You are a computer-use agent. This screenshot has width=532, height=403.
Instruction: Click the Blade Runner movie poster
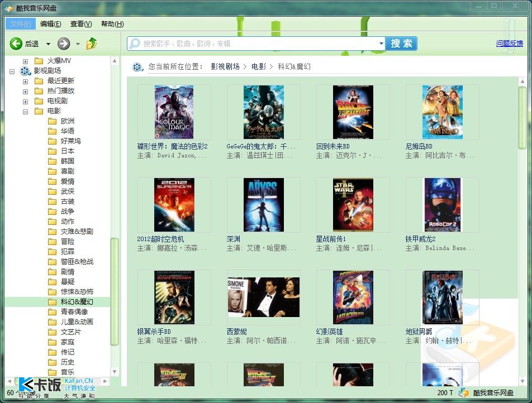click(x=174, y=298)
